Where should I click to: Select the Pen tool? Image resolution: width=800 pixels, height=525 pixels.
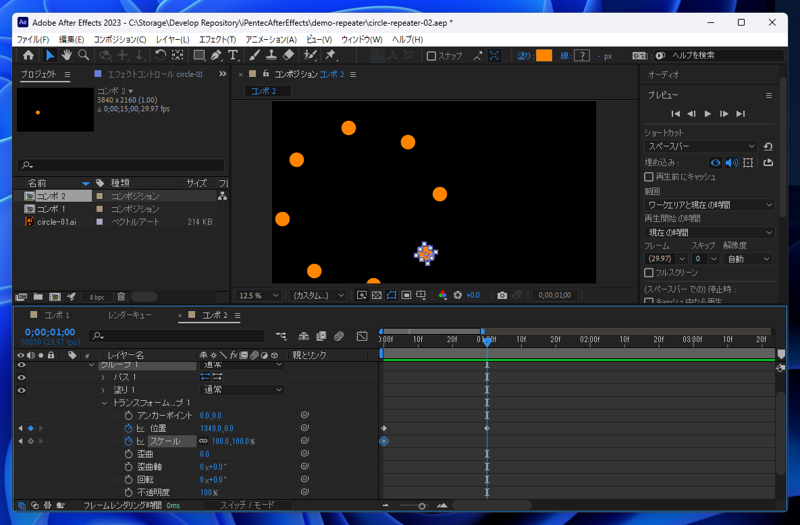click(x=215, y=56)
